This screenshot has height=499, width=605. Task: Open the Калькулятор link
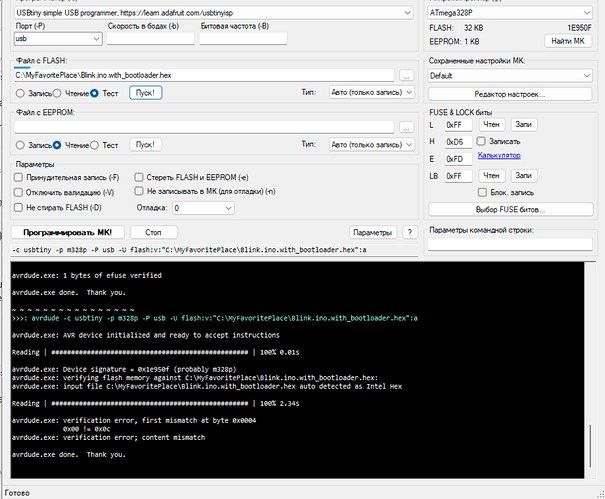pos(499,155)
